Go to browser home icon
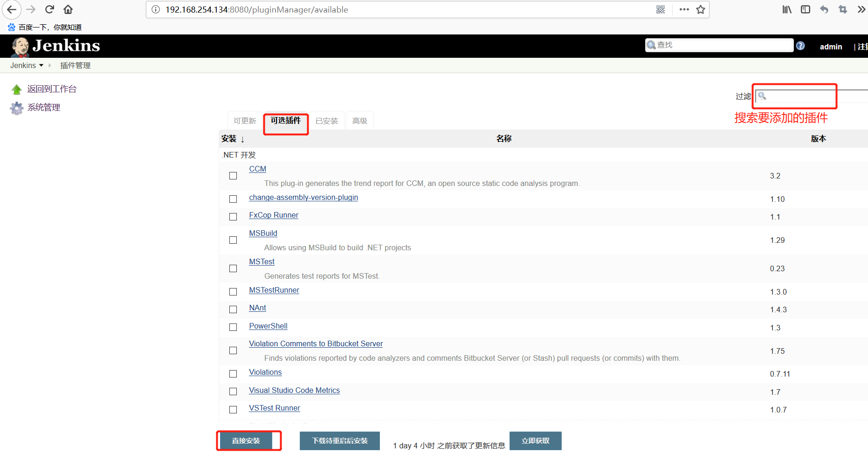Screen dimensions: 868x453 pyautogui.click(x=68, y=9)
